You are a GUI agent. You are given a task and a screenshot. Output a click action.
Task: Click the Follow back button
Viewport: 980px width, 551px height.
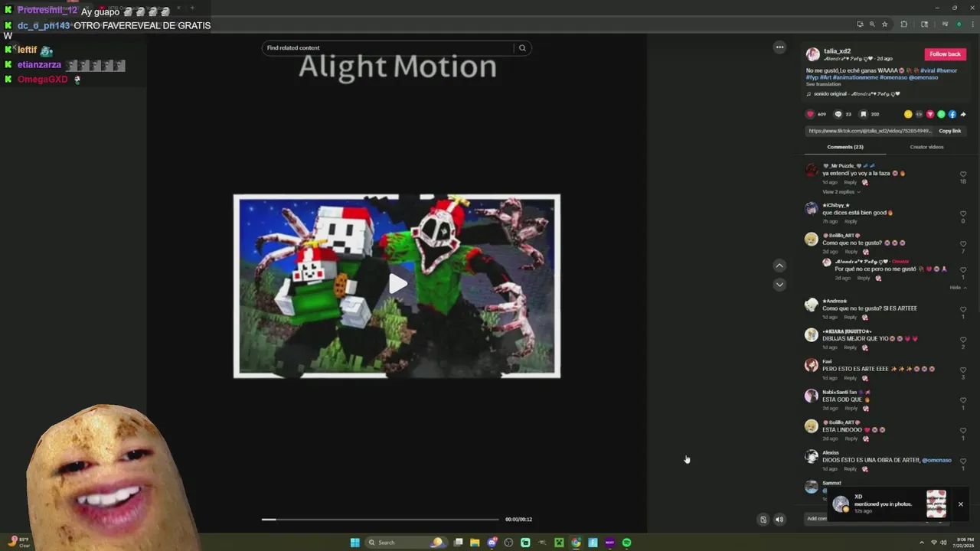point(945,54)
